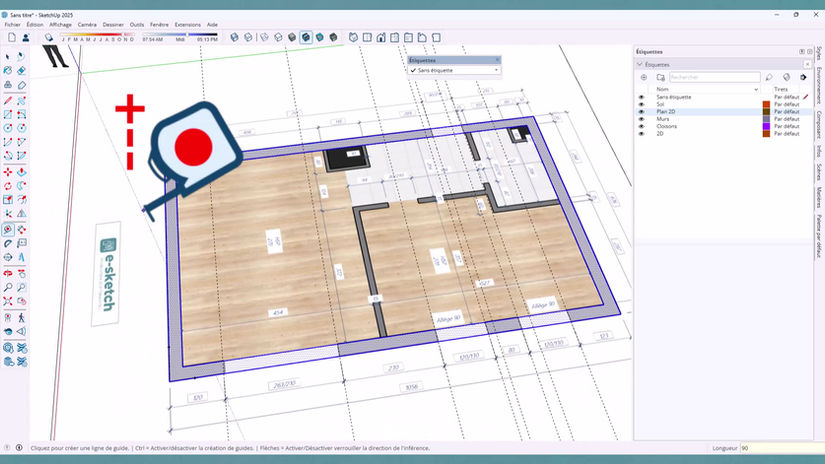Click the user account icon

coord(25,37)
